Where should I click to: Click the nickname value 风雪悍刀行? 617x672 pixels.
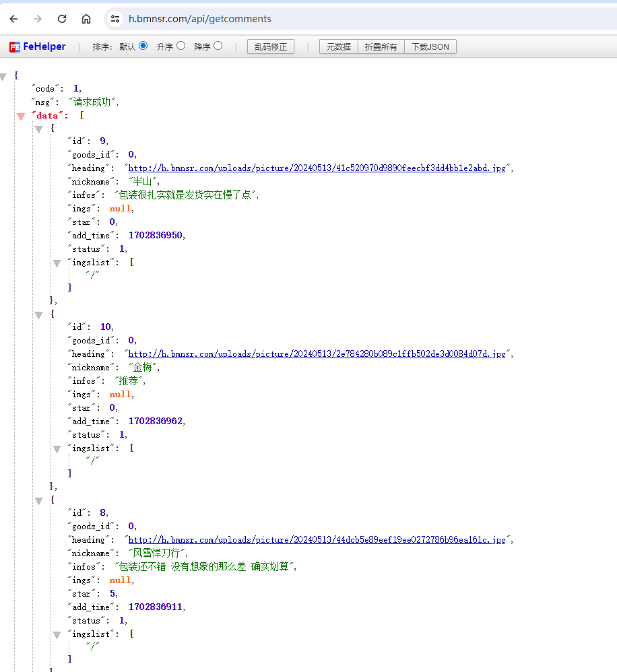(x=157, y=553)
